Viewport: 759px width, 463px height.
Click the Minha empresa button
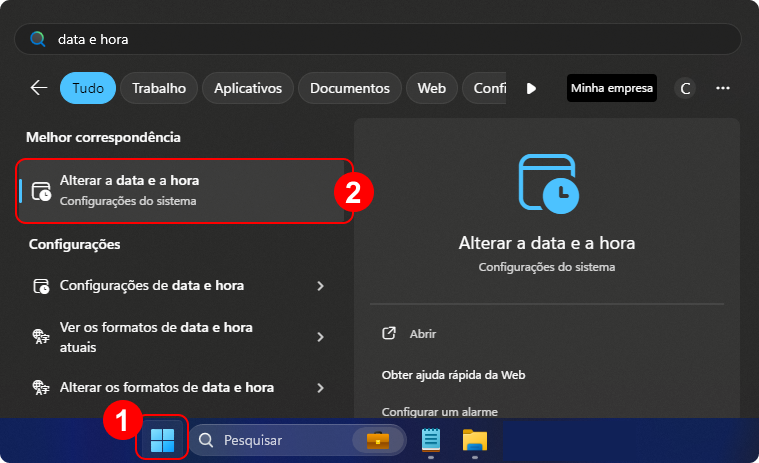click(612, 88)
